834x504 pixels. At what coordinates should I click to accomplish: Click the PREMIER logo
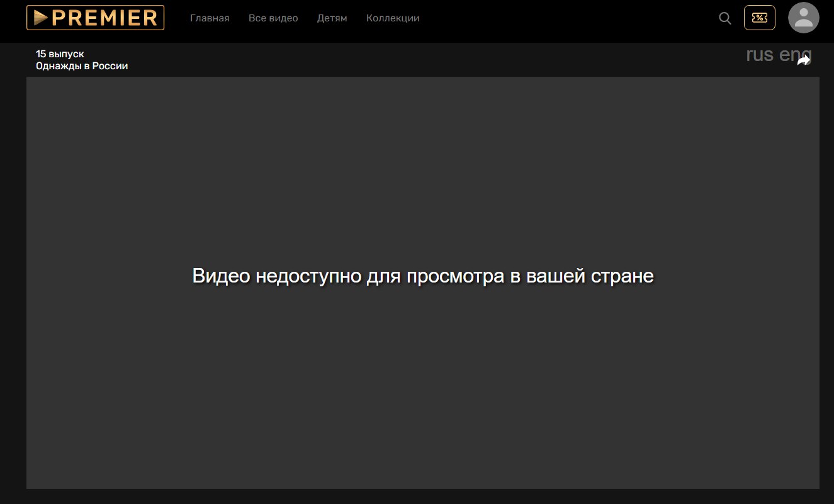95,18
